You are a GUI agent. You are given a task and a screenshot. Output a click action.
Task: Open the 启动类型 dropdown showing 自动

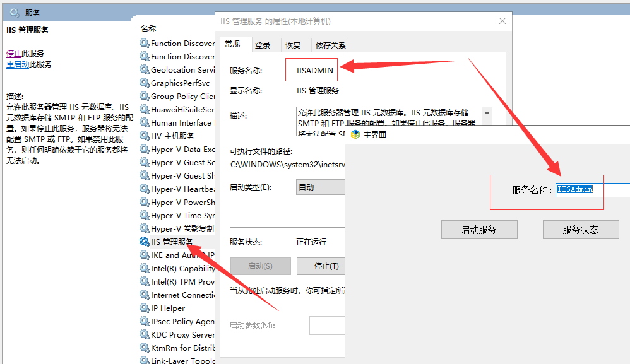click(x=320, y=187)
